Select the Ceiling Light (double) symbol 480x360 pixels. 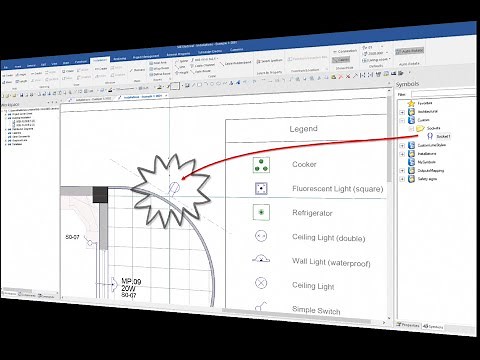[x=261, y=236]
